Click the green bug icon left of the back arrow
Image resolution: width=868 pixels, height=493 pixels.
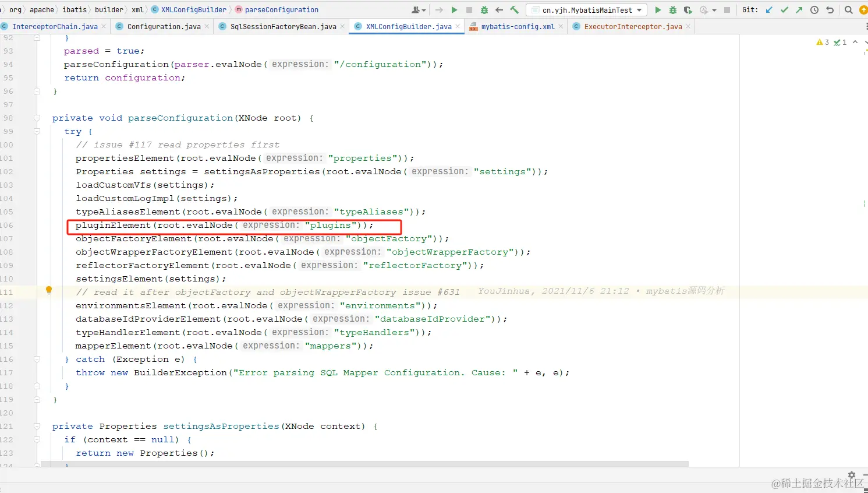pos(484,10)
